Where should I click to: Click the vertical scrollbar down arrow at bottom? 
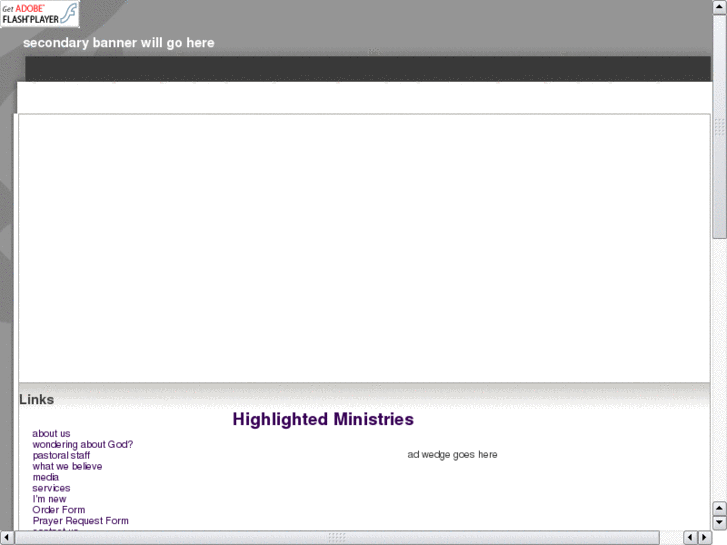(719, 522)
